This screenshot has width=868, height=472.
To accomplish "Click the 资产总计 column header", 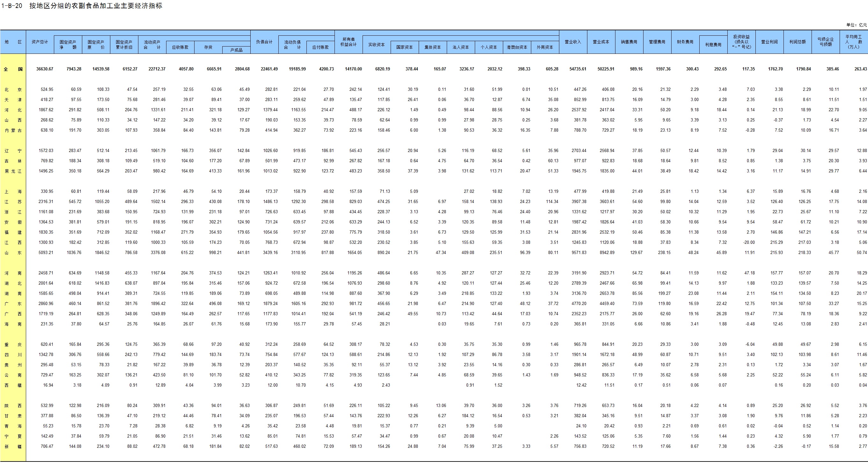I will tap(40, 42).
